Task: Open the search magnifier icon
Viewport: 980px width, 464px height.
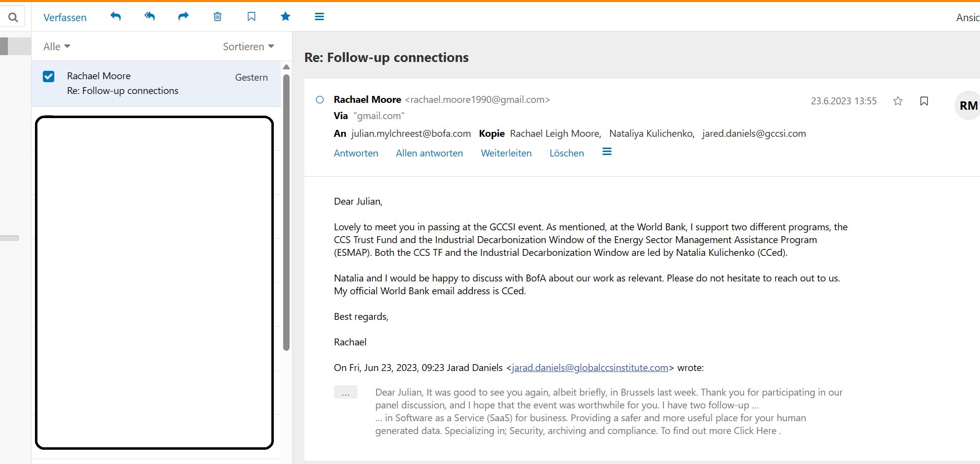Action: tap(13, 18)
